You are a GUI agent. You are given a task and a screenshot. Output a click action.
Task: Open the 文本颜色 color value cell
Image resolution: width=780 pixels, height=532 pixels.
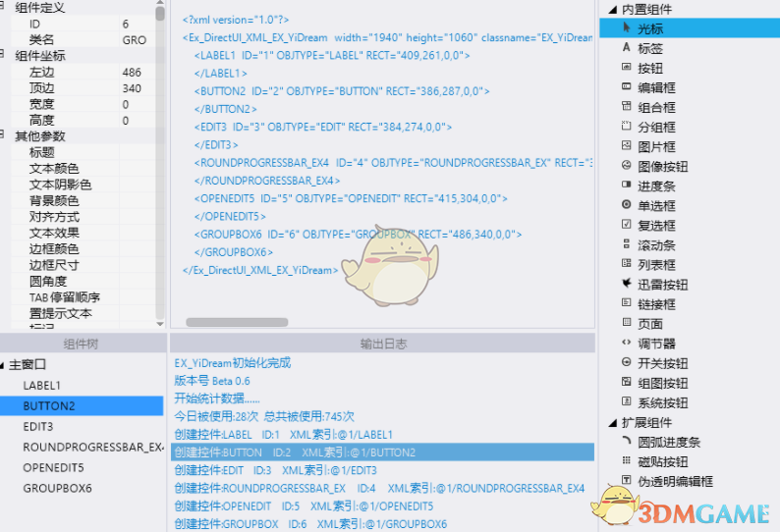(x=137, y=169)
